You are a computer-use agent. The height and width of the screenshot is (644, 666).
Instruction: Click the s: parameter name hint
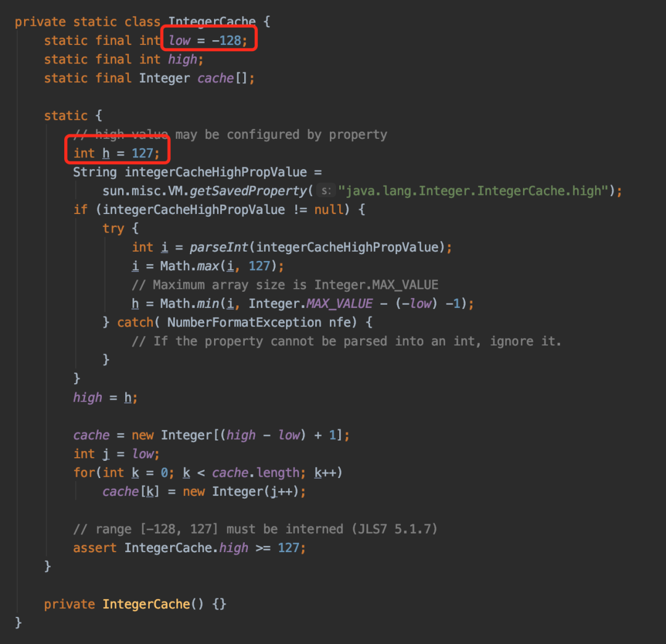[326, 191]
